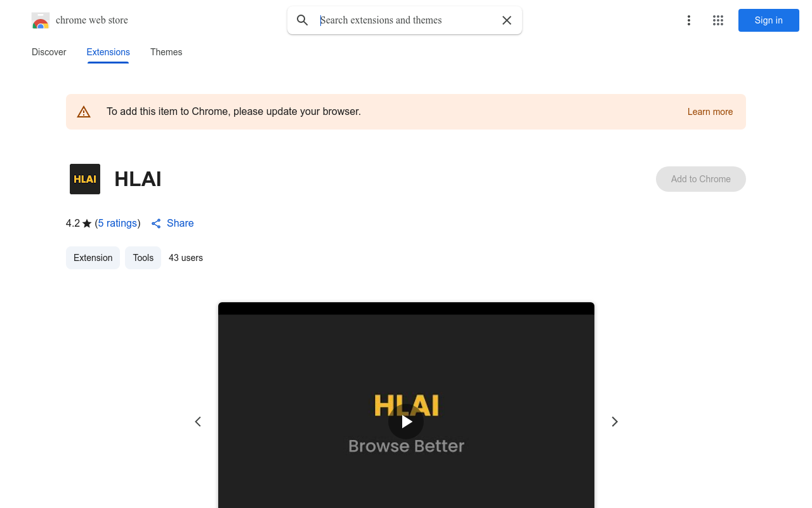Click the warning triangle icon in the banner
The height and width of the screenshot is (508, 812).
[x=84, y=112]
